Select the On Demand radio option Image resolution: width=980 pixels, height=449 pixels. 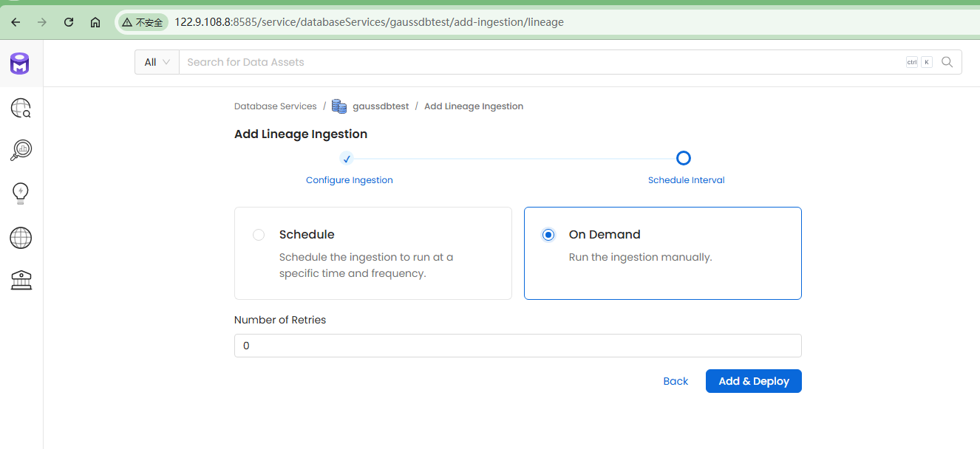(548, 235)
